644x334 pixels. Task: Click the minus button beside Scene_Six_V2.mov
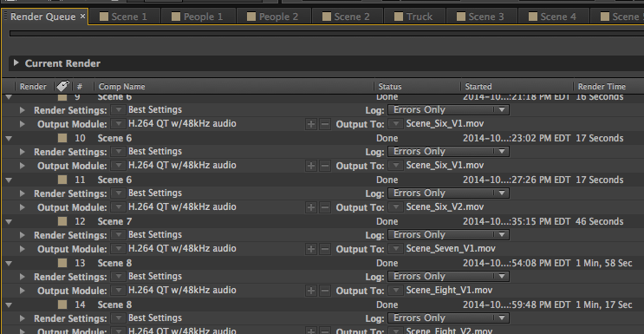click(325, 207)
